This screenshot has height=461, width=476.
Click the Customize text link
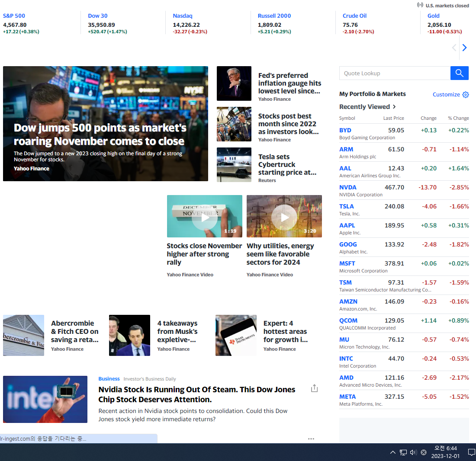(x=446, y=95)
